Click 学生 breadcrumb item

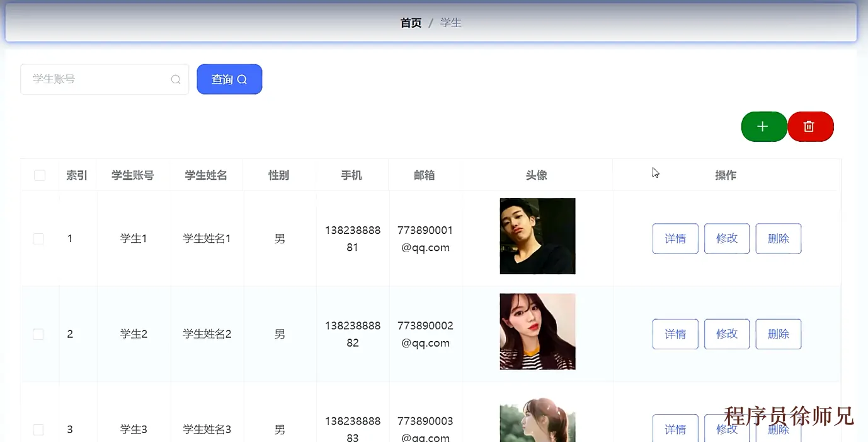point(451,23)
